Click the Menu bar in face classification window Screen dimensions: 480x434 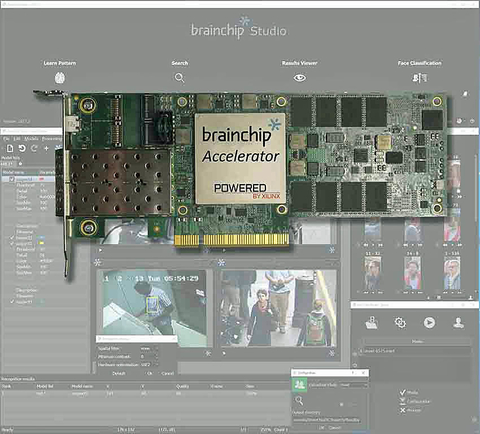pyautogui.click(x=417, y=342)
